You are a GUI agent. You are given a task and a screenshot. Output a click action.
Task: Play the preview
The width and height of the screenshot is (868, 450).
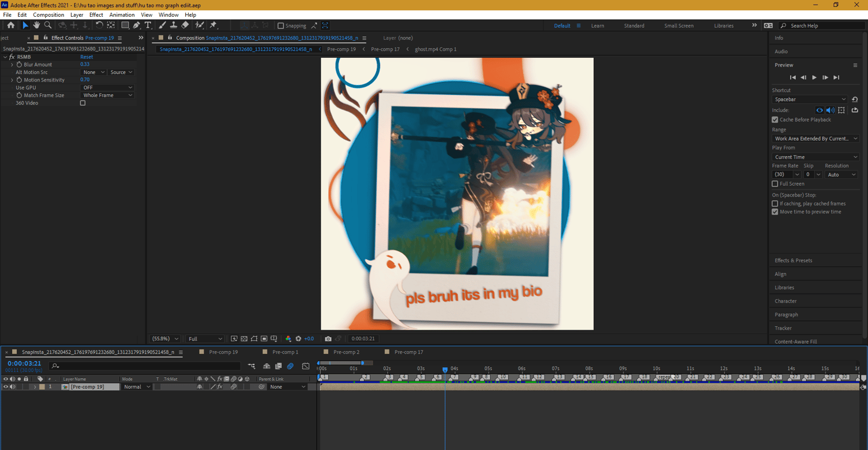click(x=814, y=78)
